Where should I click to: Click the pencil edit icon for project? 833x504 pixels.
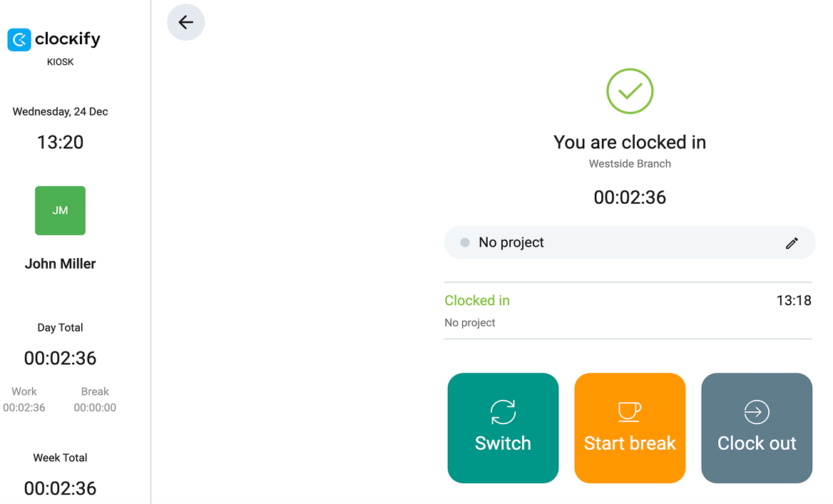(792, 242)
